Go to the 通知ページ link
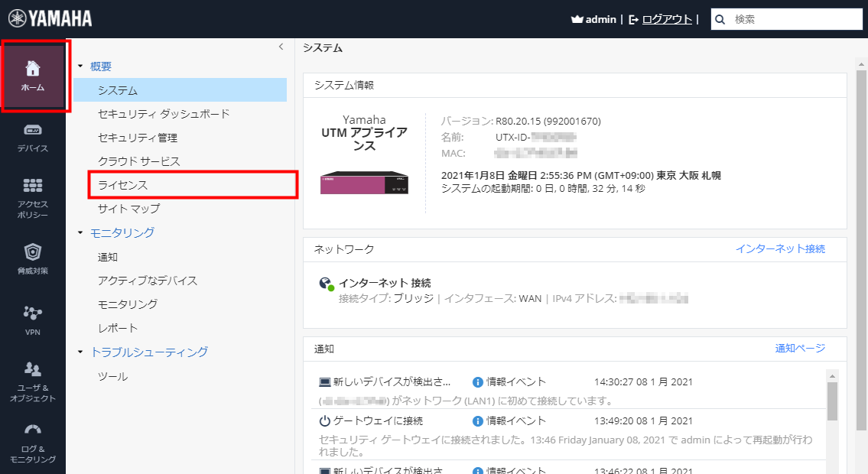 [800, 348]
